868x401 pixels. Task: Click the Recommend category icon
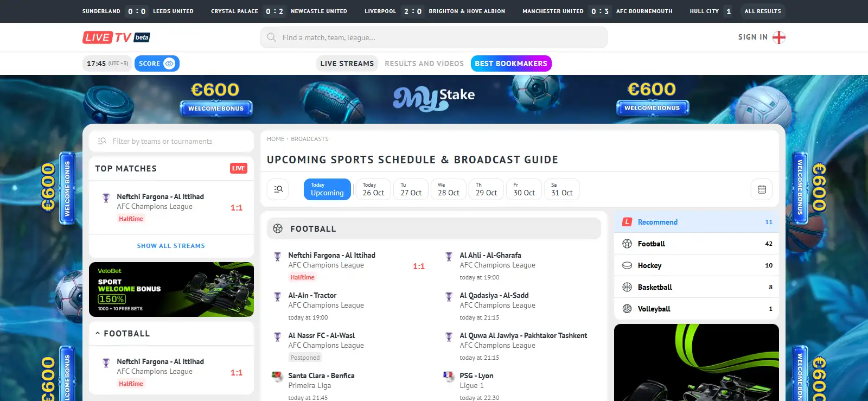(x=627, y=222)
